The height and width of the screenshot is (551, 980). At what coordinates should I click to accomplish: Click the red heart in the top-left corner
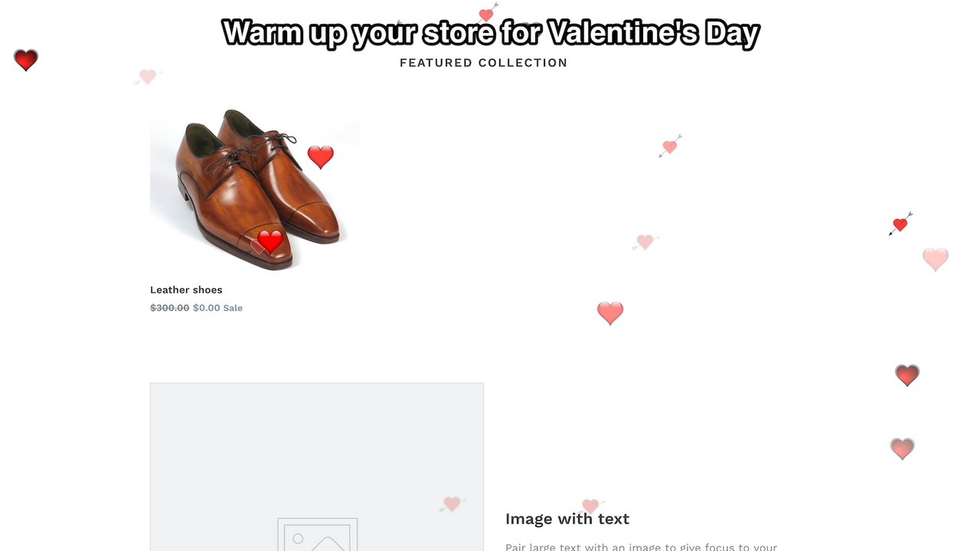tap(25, 60)
